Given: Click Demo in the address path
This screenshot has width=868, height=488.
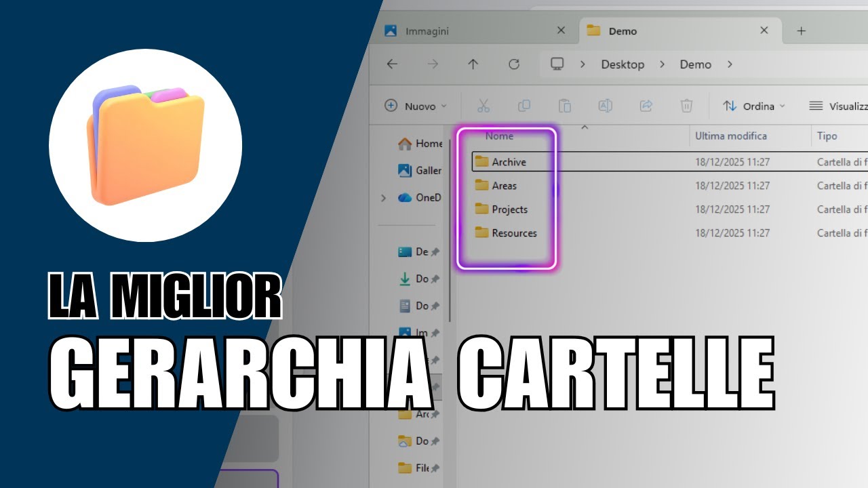Looking at the screenshot, I should pos(696,64).
